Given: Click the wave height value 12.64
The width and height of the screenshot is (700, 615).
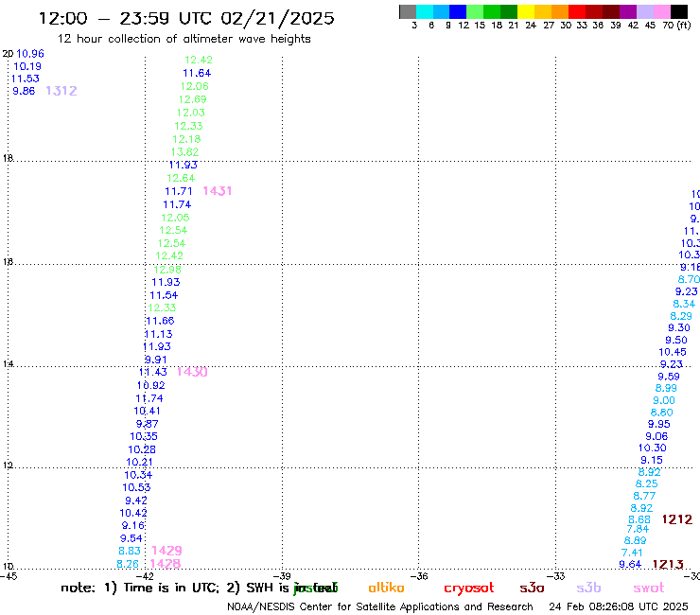Looking at the screenshot, I should click(181, 178).
